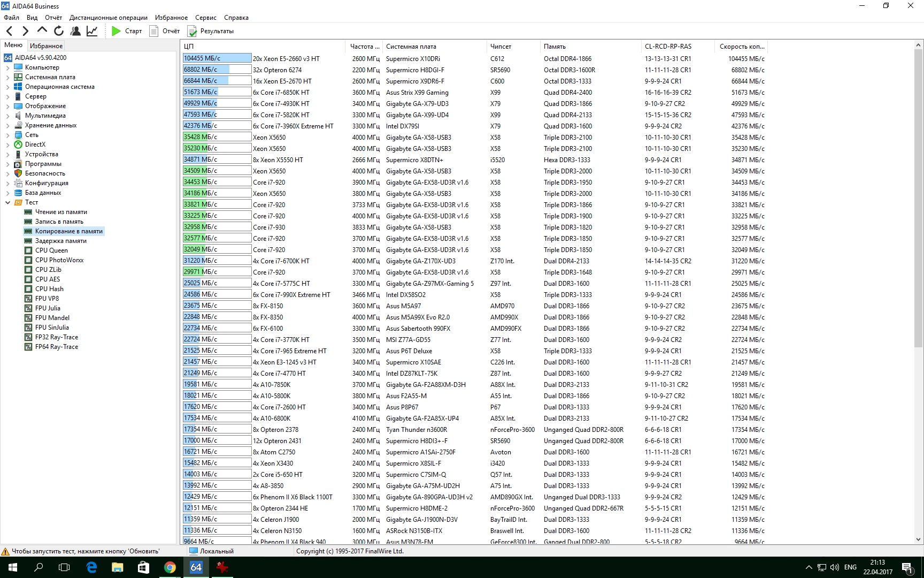Image resolution: width=924 pixels, height=578 pixels.
Task: Expand the Отображение tree node
Action: (x=7, y=106)
